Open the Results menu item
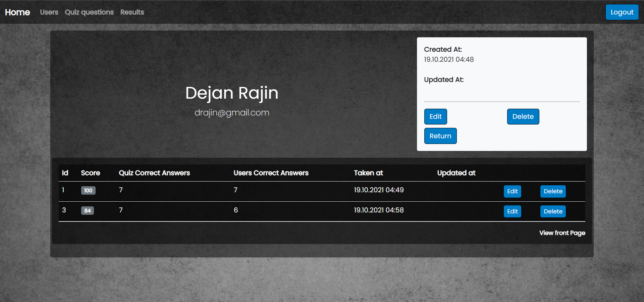Screen dimensions: 644x302 [x=132, y=12]
